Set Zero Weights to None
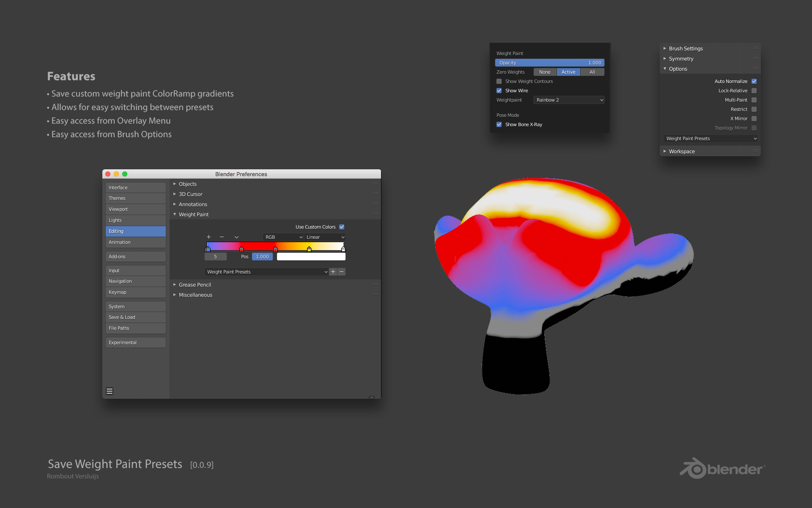Screen dimensions: 812x508 point(545,72)
